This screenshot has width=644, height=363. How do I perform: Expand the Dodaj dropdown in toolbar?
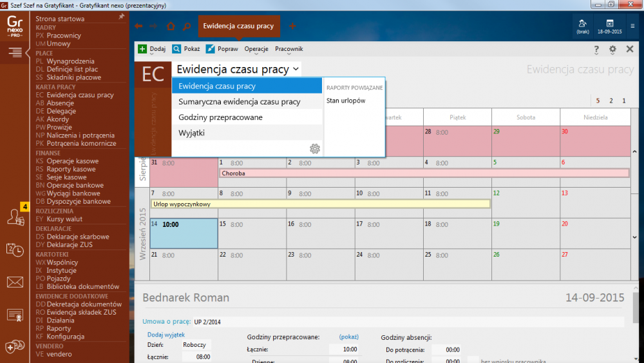[153, 49]
